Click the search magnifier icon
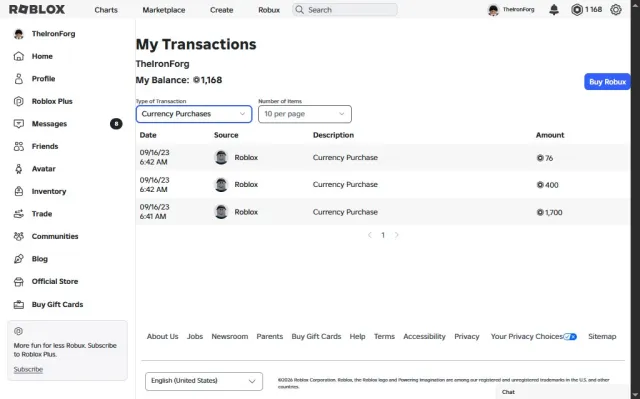 pos(299,9)
